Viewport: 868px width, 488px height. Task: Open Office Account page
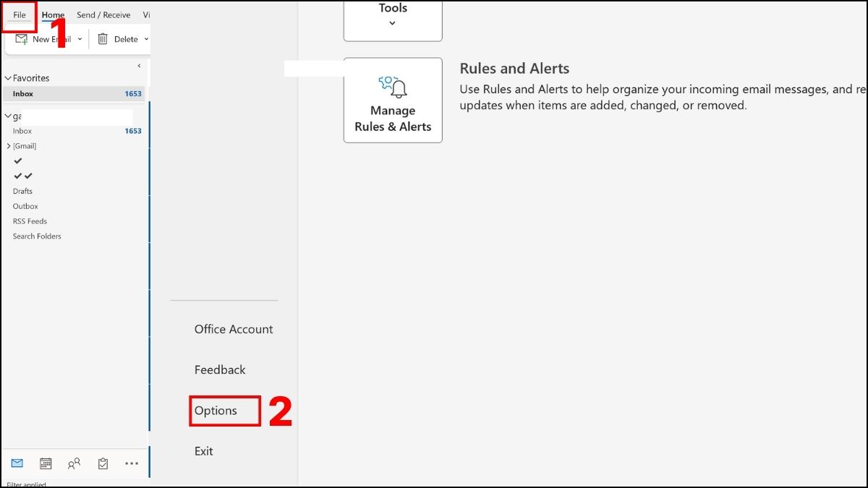[234, 329]
